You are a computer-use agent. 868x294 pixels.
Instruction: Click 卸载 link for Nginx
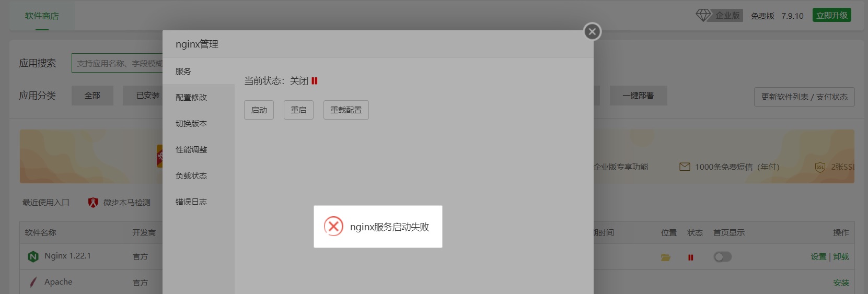tap(841, 257)
